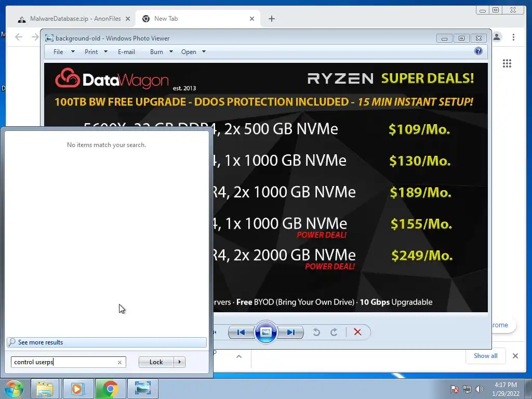Open Google apps grid in Chrome
Viewport: 532px width, 399px height.
click(x=507, y=63)
